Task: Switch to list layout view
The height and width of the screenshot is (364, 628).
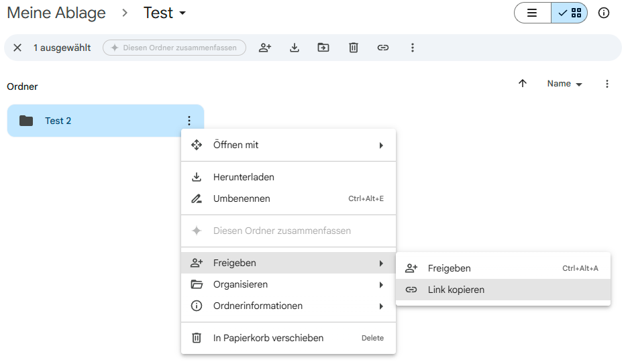Action: pyautogui.click(x=532, y=13)
